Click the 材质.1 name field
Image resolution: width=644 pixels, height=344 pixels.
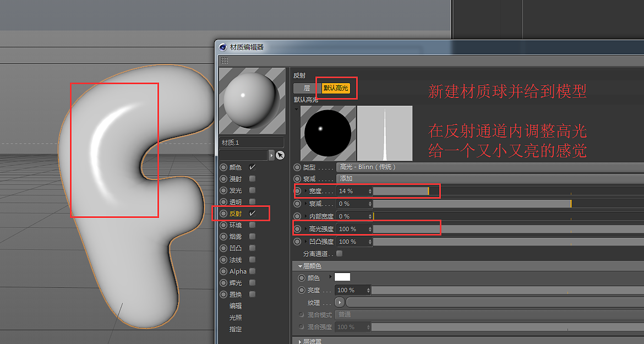(252, 143)
